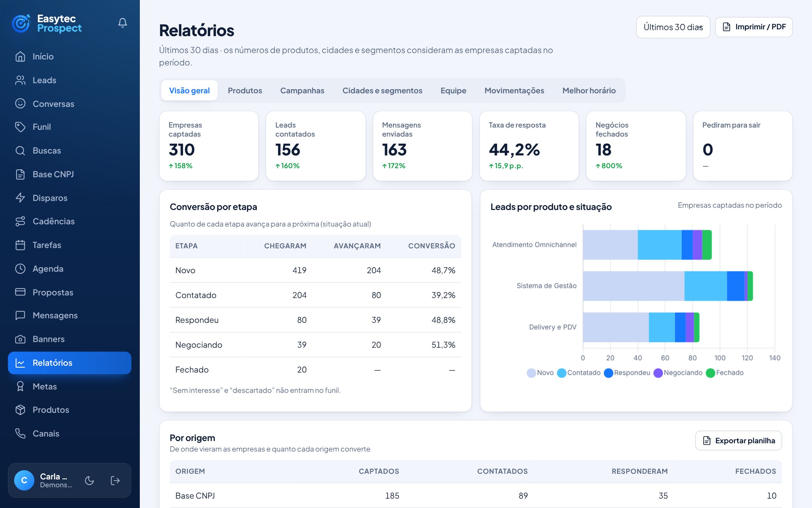Open the Carla user profile card

pos(45,481)
